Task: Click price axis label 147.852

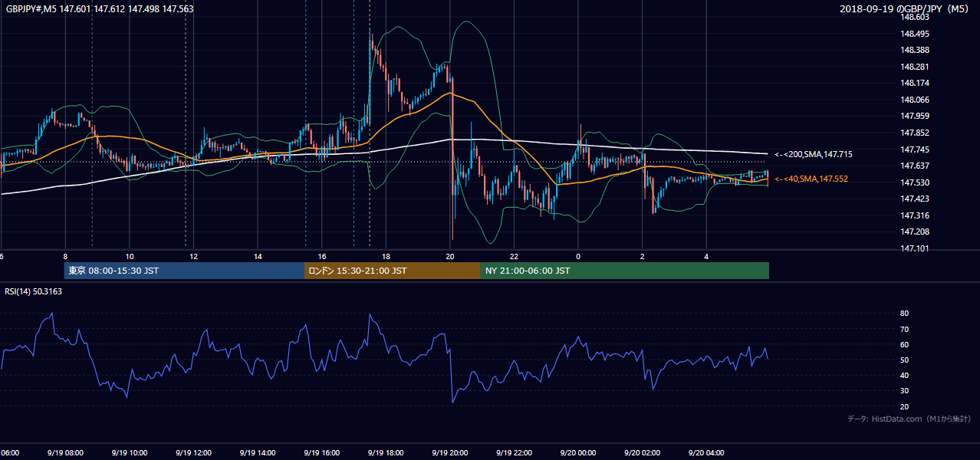Action: click(914, 133)
